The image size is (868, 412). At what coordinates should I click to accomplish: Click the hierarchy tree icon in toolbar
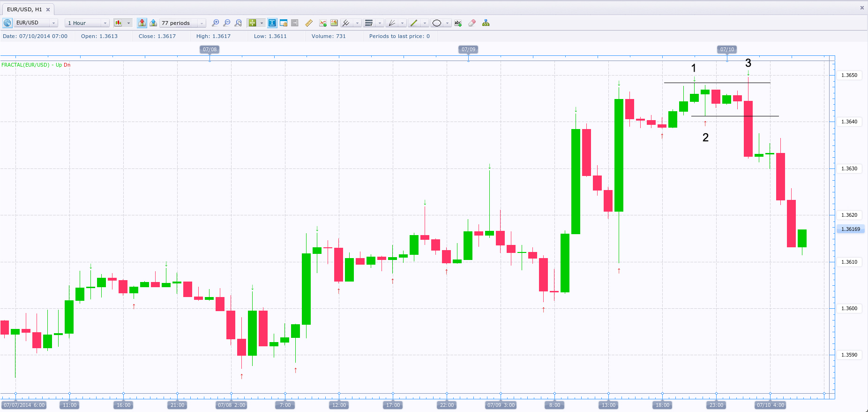click(486, 23)
